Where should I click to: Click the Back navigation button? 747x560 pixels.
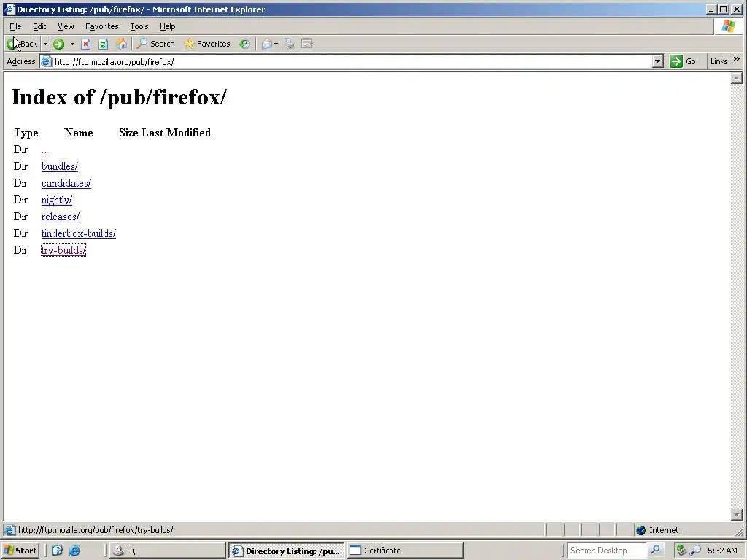22,44
